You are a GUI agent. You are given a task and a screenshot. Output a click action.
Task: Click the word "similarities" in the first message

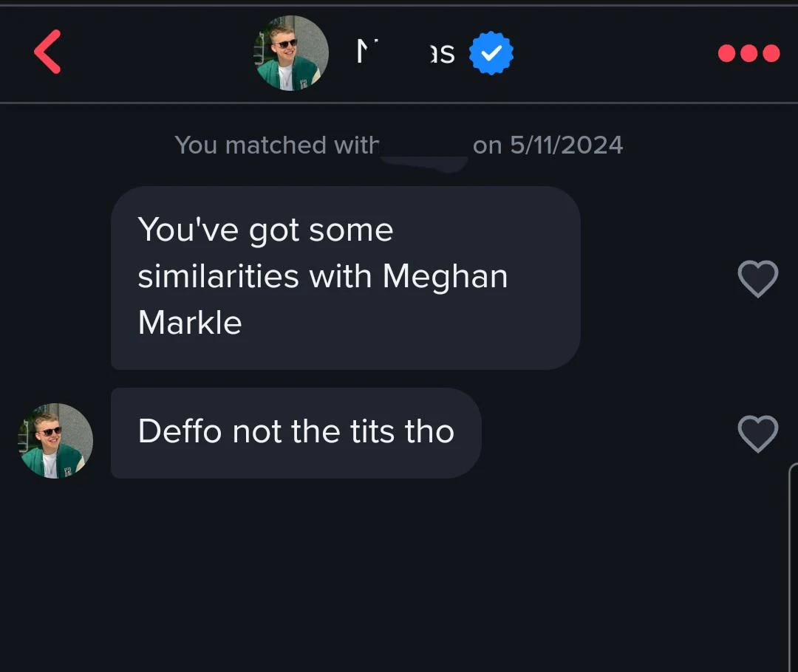coord(217,277)
